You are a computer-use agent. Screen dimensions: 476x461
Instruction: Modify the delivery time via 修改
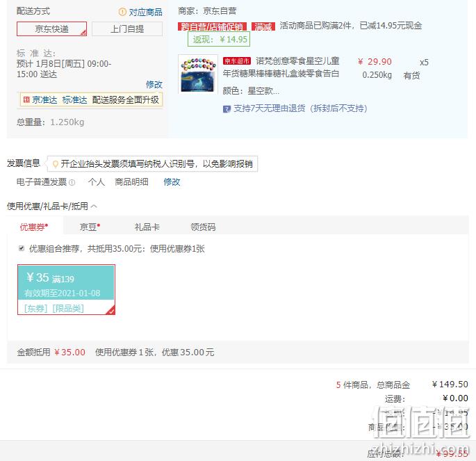pos(154,84)
